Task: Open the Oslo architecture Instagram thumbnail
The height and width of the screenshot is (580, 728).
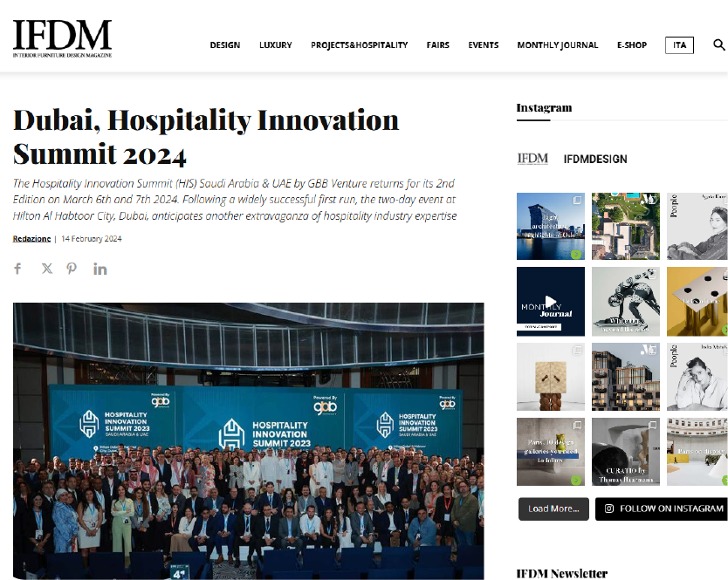Action: pos(551,226)
